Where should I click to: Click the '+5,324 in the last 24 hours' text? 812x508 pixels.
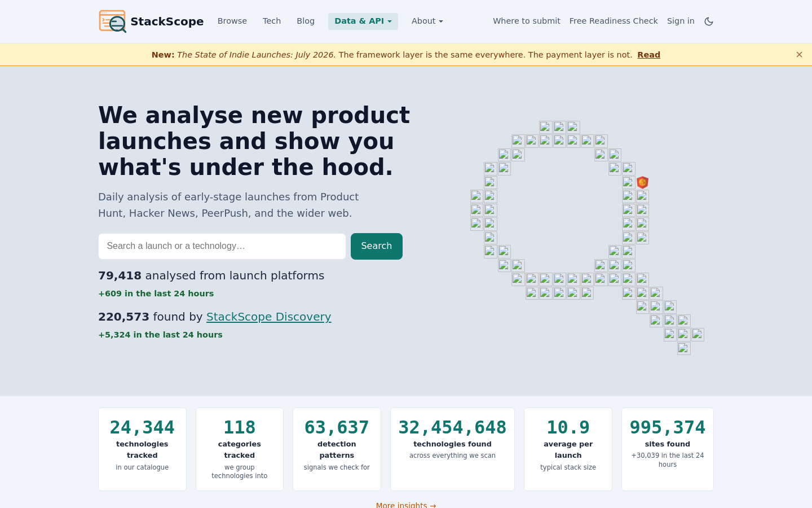(x=160, y=335)
